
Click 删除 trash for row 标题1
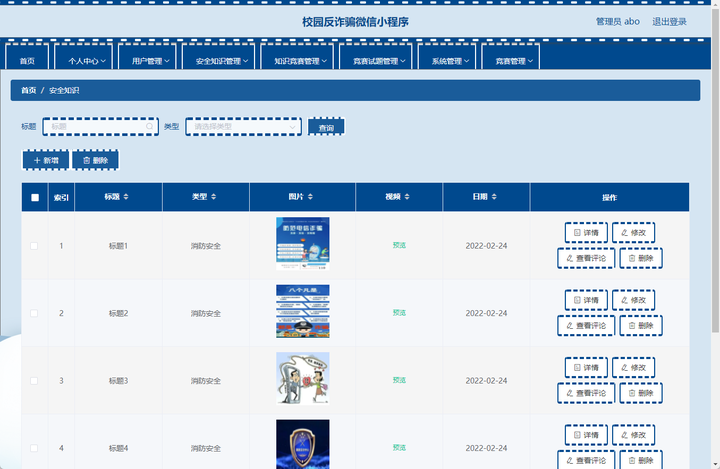click(x=641, y=258)
